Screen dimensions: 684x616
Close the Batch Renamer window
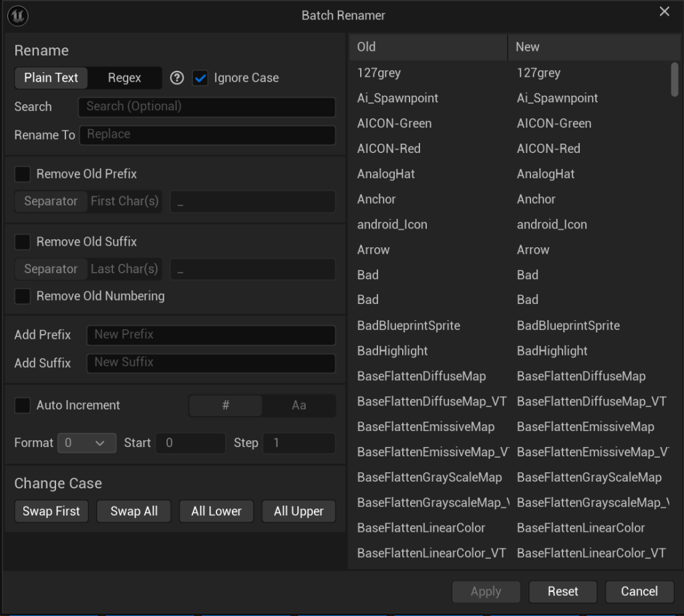pyautogui.click(x=664, y=12)
